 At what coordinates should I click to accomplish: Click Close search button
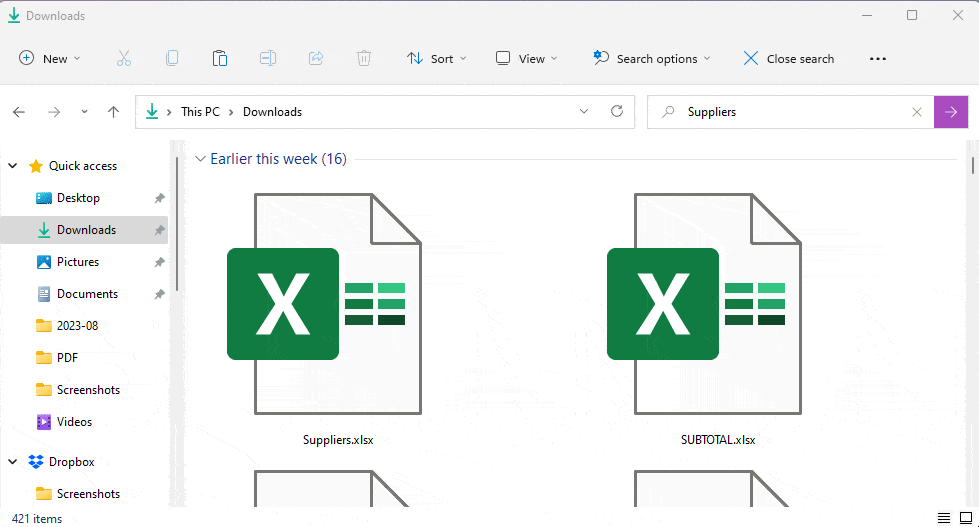coord(789,59)
